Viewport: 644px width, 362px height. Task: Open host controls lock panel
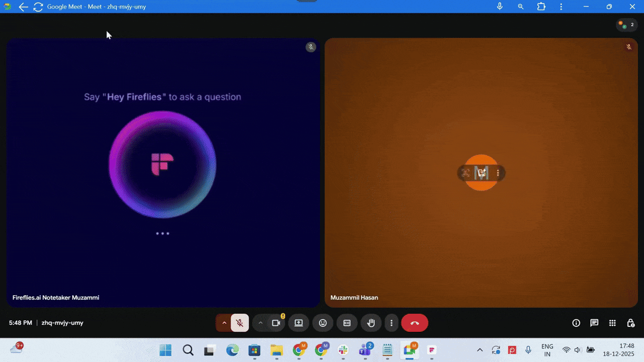point(630,323)
